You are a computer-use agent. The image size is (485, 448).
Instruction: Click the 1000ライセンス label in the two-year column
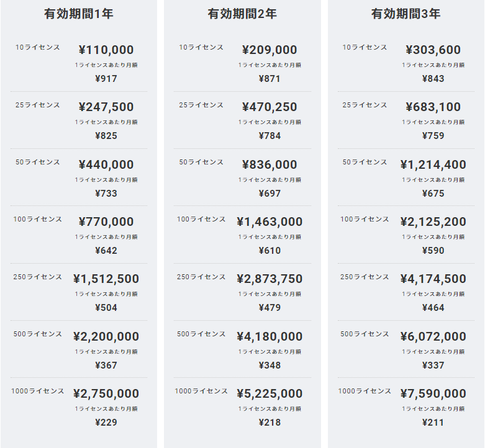tap(201, 391)
